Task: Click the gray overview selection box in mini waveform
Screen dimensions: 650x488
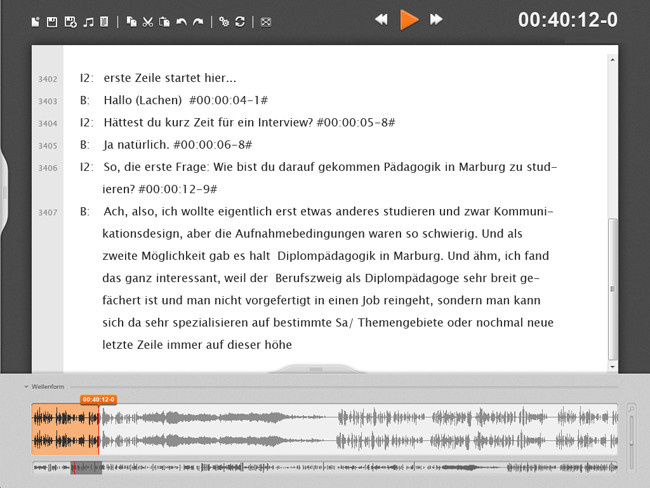Action: tap(86, 468)
